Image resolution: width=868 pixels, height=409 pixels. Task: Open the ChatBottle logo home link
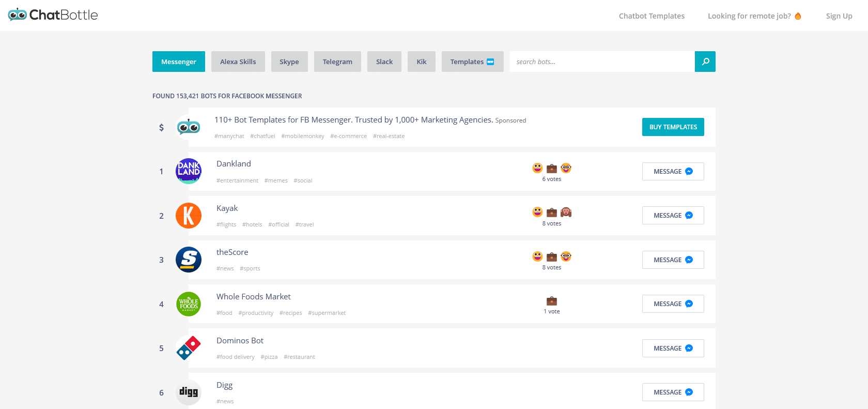(x=53, y=15)
